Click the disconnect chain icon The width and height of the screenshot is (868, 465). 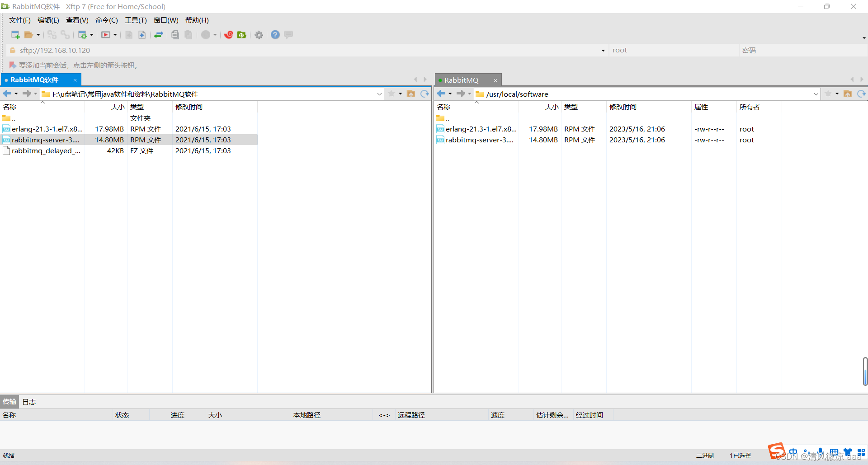[x=65, y=35]
